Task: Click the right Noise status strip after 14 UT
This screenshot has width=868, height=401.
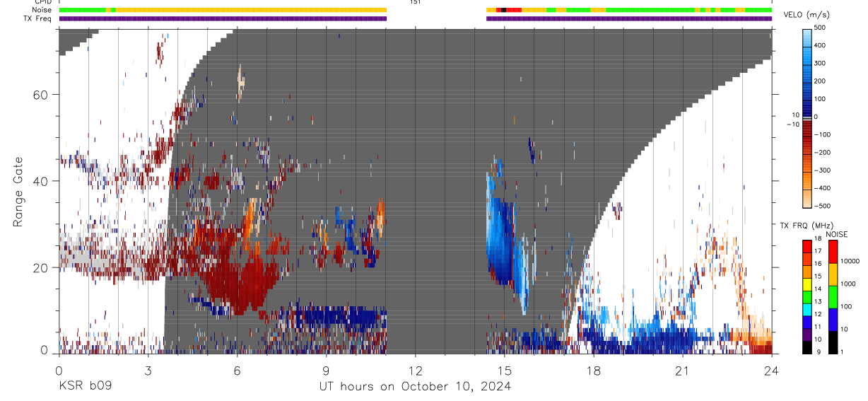Action: (x=629, y=10)
